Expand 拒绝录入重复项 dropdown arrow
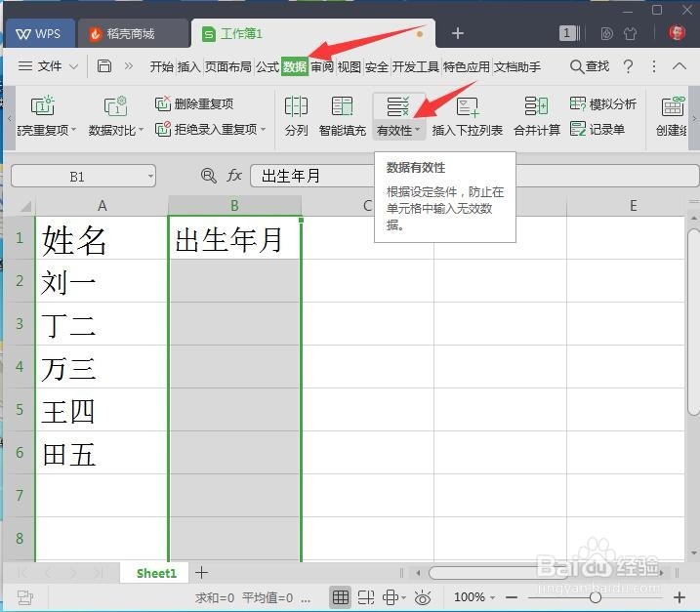This screenshot has height=612, width=700. pyautogui.click(x=263, y=130)
